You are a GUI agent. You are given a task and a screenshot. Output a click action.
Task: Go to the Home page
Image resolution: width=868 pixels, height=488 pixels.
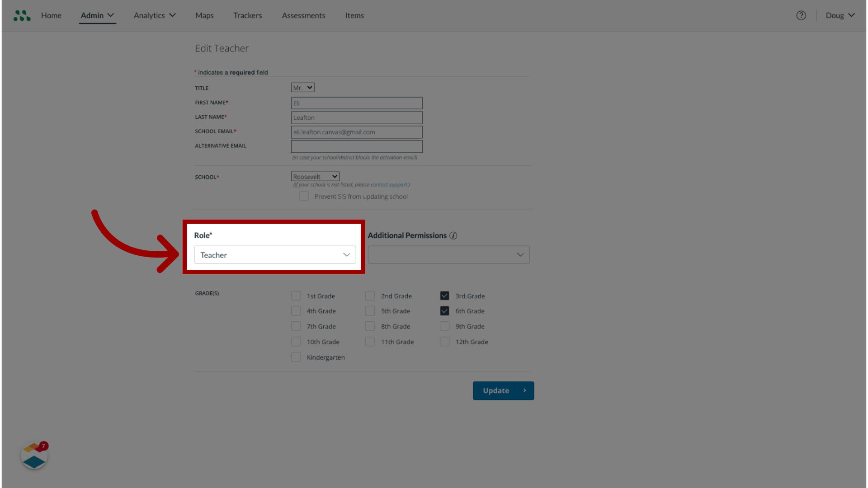click(51, 15)
